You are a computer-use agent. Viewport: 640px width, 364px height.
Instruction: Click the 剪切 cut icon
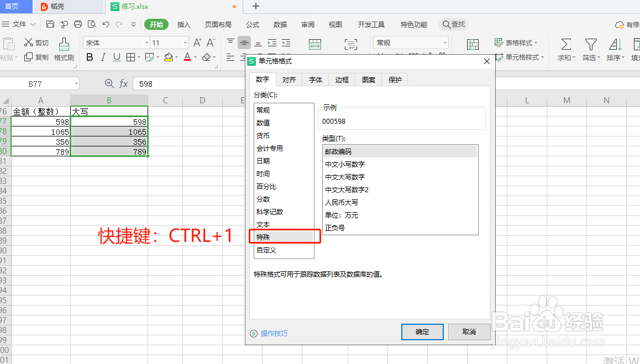(x=35, y=42)
